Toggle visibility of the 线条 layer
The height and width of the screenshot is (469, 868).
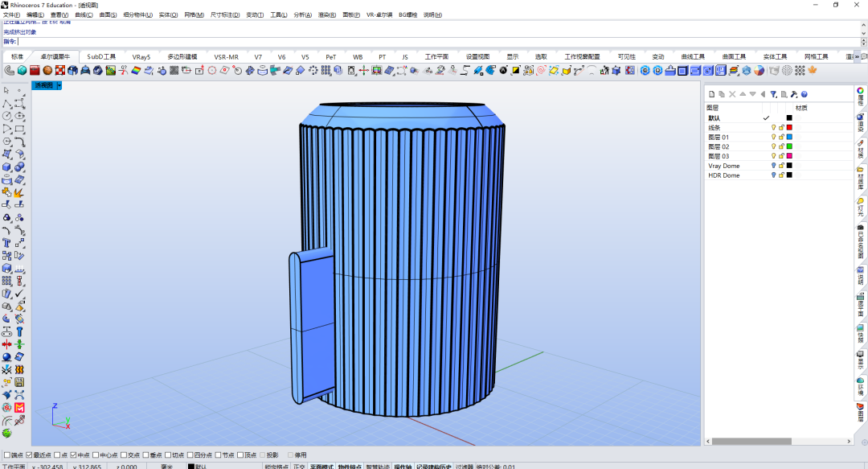coord(773,127)
